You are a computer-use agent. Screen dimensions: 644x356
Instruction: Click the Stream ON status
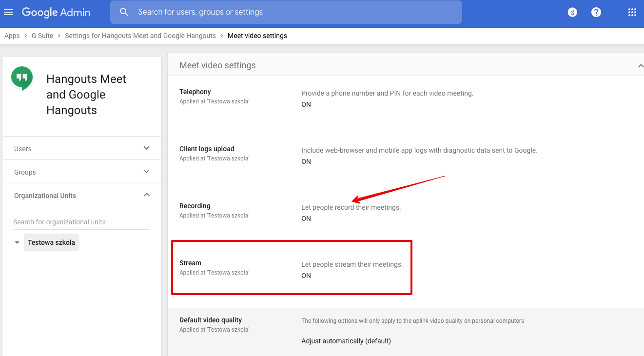click(x=306, y=276)
